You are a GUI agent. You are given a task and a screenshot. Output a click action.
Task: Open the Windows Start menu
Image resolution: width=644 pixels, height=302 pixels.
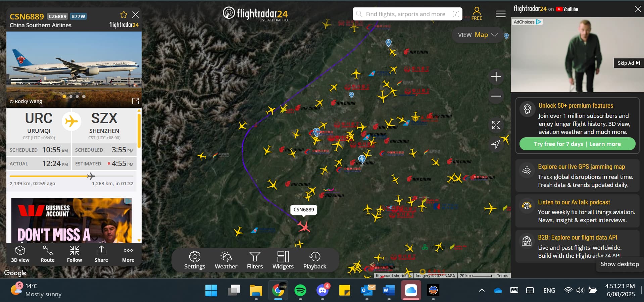tap(211, 290)
